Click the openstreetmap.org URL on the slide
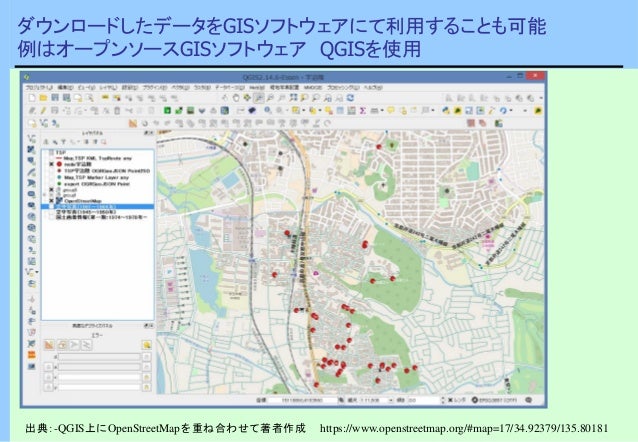The width and height of the screenshot is (638, 442). tap(464, 428)
